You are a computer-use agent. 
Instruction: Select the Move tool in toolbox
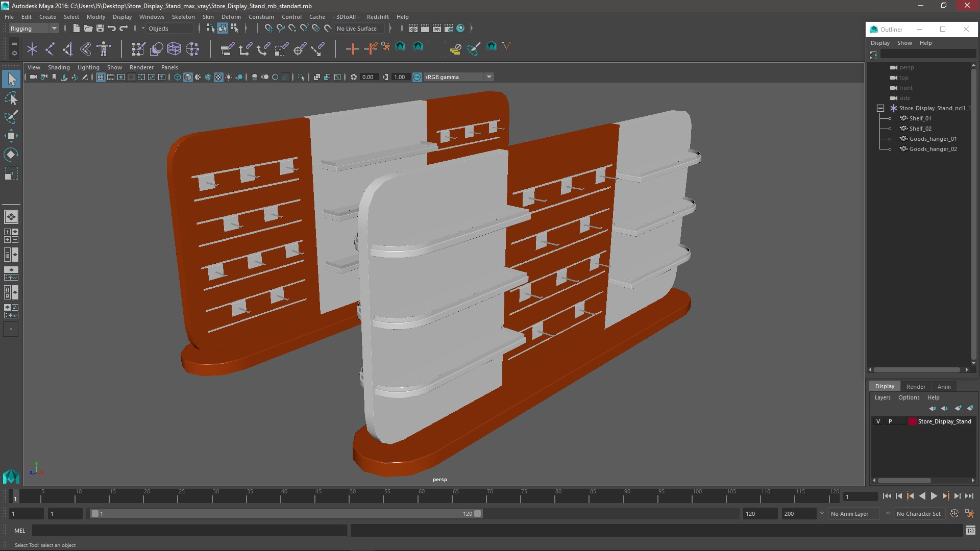(x=11, y=136)
